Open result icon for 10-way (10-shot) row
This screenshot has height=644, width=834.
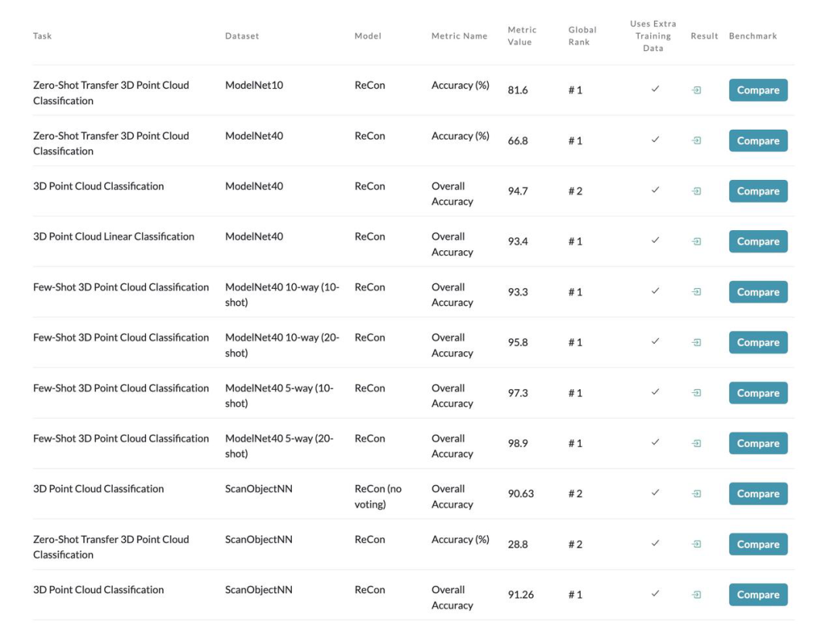tap(696, 292)
